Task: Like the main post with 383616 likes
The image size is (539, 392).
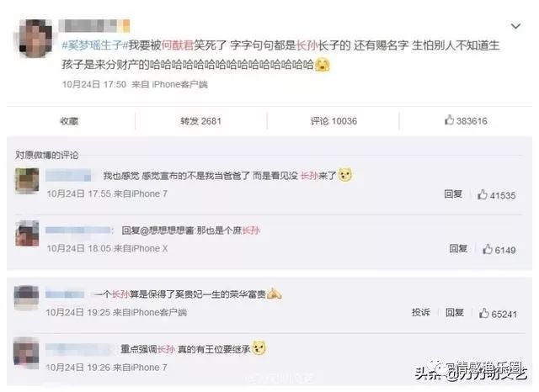Action: 466,120
